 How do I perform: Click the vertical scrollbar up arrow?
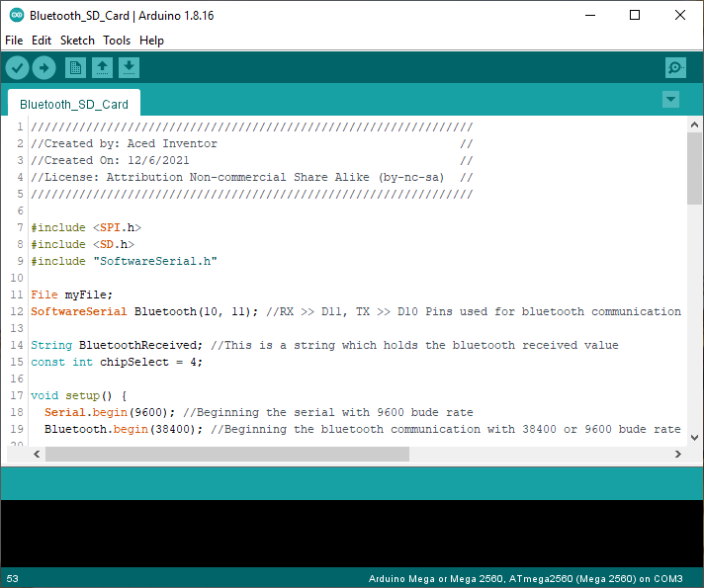[x=694, y=125]
